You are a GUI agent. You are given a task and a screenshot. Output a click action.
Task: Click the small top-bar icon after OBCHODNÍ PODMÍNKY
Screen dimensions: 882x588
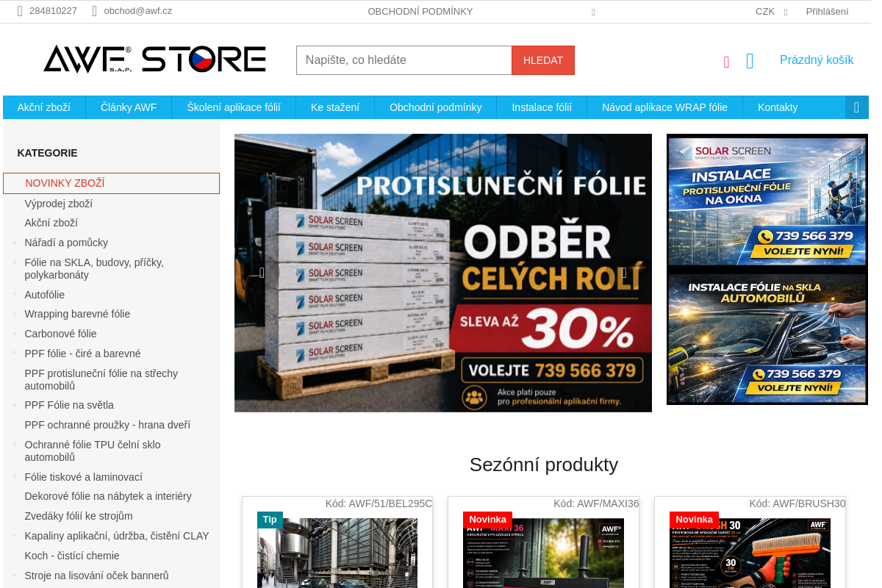(593, 12)
